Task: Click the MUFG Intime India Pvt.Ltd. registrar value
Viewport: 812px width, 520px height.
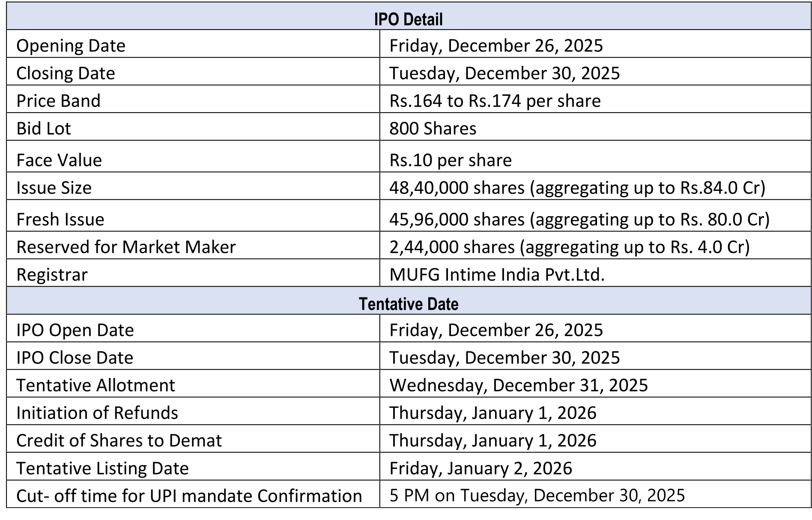Action: (x=497, y=274)
